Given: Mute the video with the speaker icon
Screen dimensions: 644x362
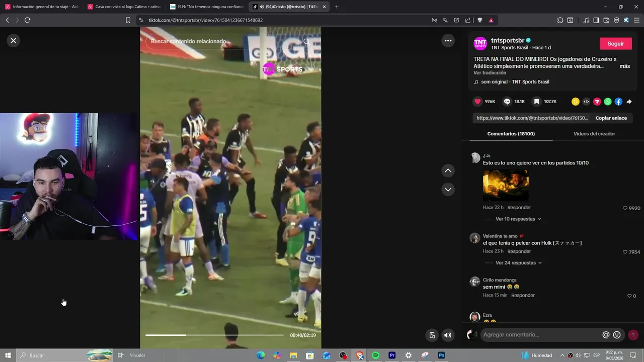Looking at the screenshot, I should click(x=448, y=335).
